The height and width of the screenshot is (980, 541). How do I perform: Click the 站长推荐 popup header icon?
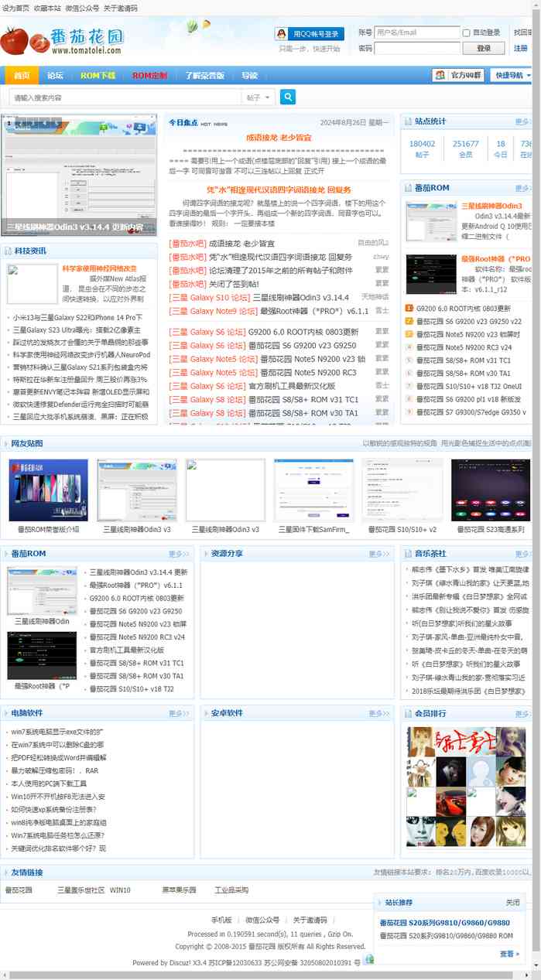[x=379, y=902]
